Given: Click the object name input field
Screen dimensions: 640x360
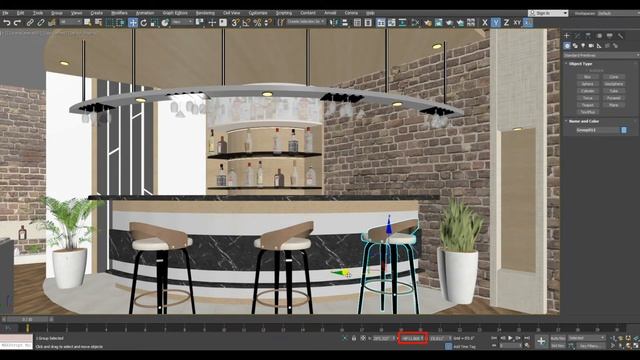Looking at the screenshot, I should (598, 130).
